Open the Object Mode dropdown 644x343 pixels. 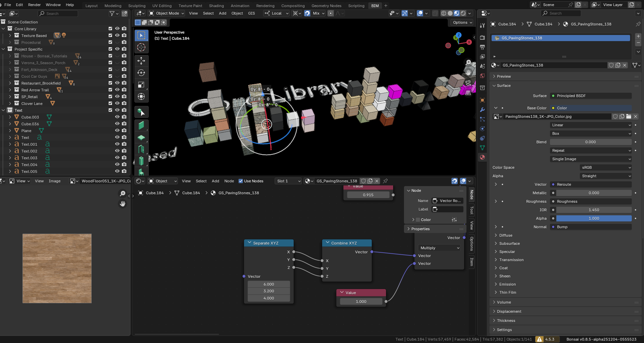pos(167,13)
